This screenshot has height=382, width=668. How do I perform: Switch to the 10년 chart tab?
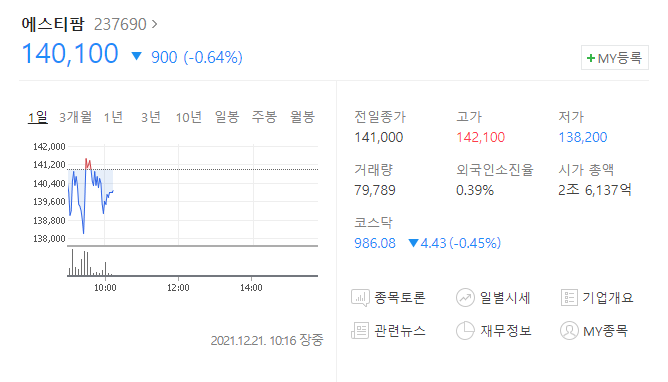188,117
